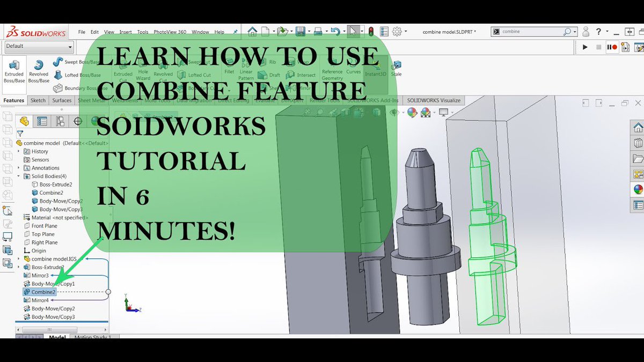Viewport: 644px width, 362px height.
Task: Switch to the Model tab at bottom
Action: coord(57,337)
